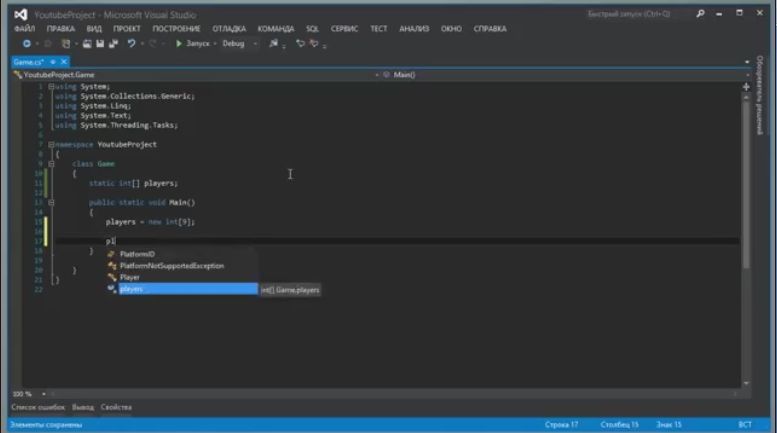This screenshot has width=777, height=433.
Task: Open the СПРАВКА menu
Action: click(490, 29)
